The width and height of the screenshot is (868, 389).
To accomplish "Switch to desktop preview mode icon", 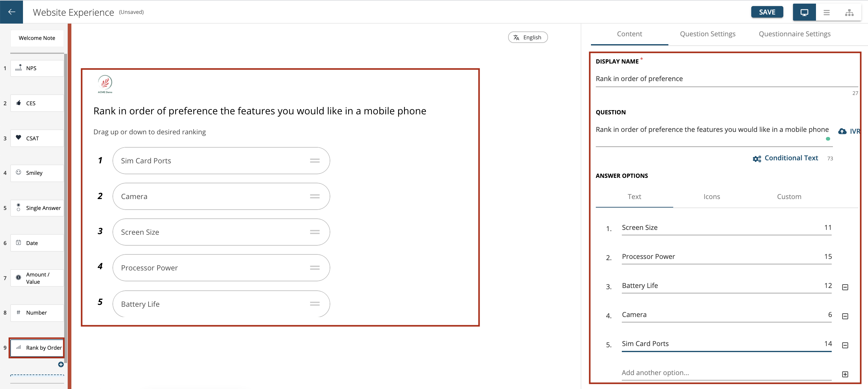I will pos(804,12).
